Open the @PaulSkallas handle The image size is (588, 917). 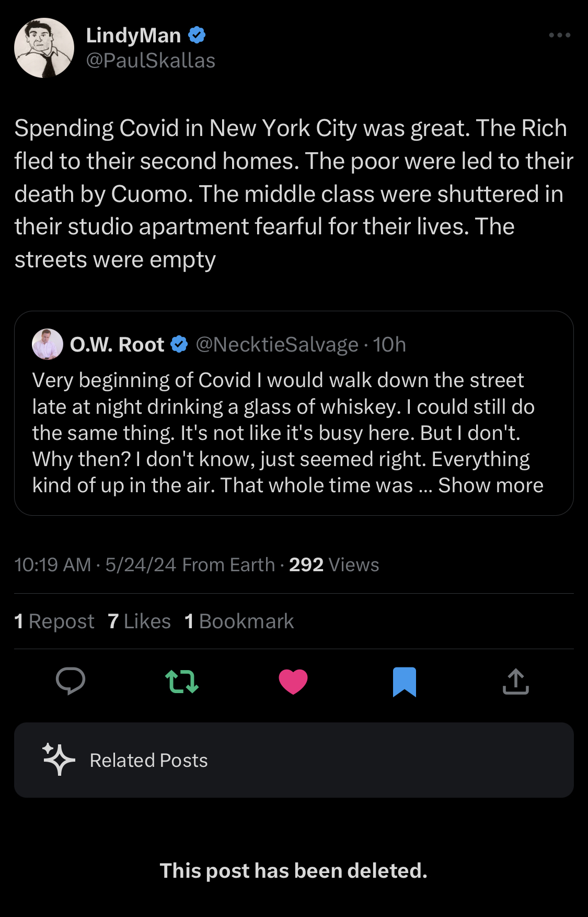click(x=151, y=61)
